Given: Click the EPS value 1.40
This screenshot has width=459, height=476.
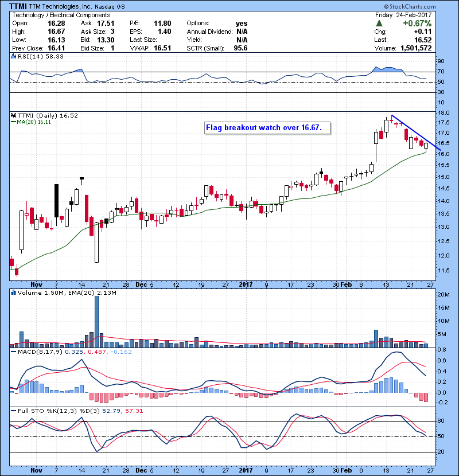Looking at the screenshot, I should pyautogui.click(x=164, y=32).
